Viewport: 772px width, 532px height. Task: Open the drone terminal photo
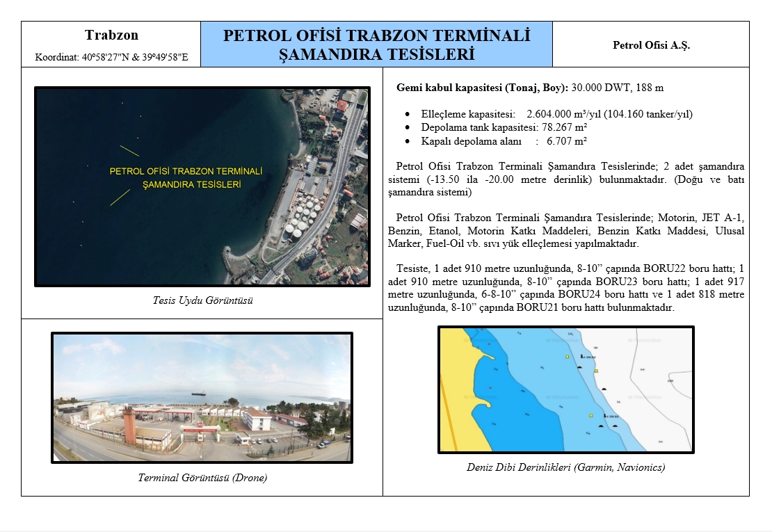pyautogui.click(x=202, y=398)
